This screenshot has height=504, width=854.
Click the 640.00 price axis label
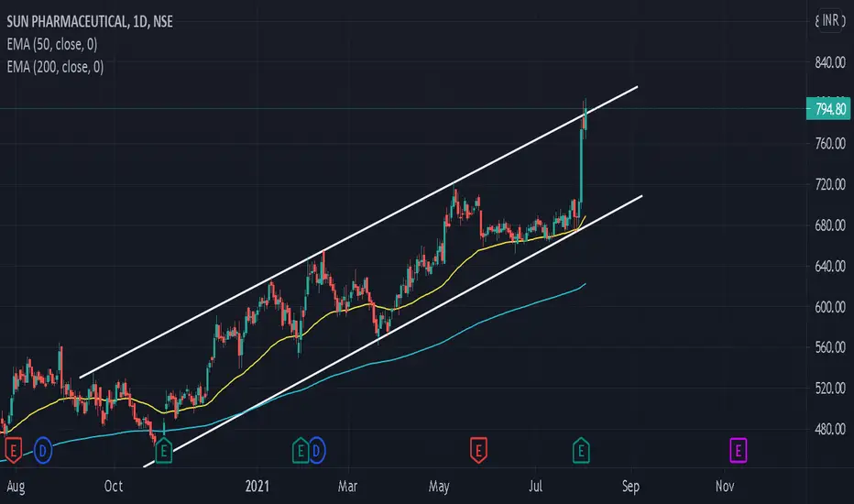point(830,266)
